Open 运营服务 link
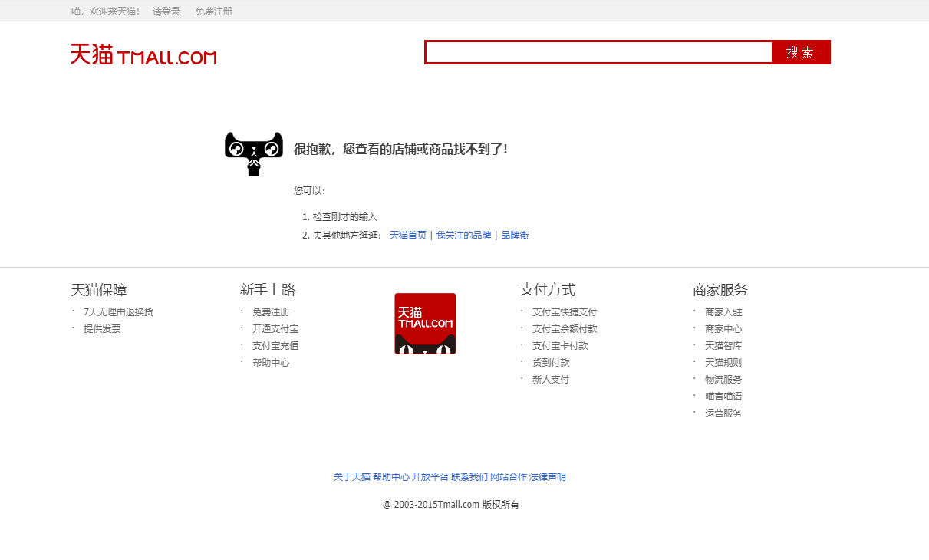929x560 pixels. (723, 413)
